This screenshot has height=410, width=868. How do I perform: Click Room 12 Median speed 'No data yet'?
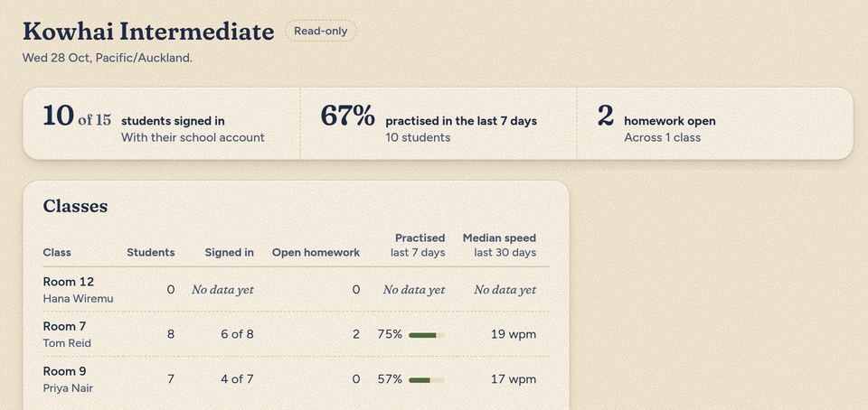505,290
